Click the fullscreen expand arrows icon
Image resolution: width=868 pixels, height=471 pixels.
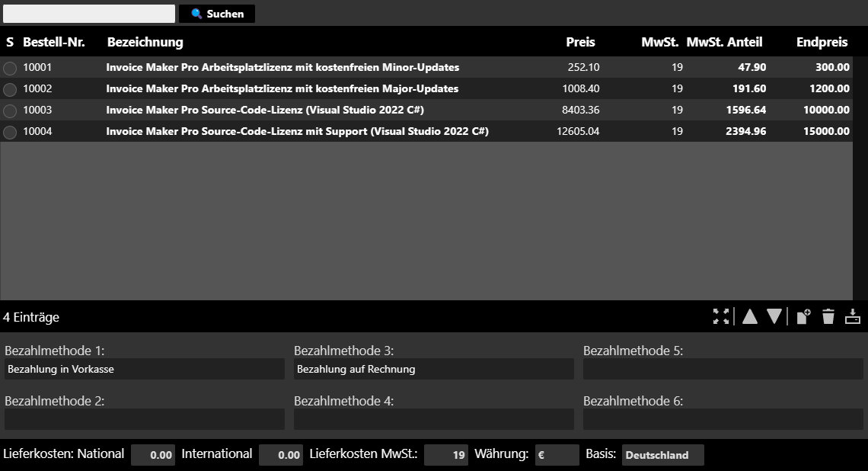click(721, 317)
